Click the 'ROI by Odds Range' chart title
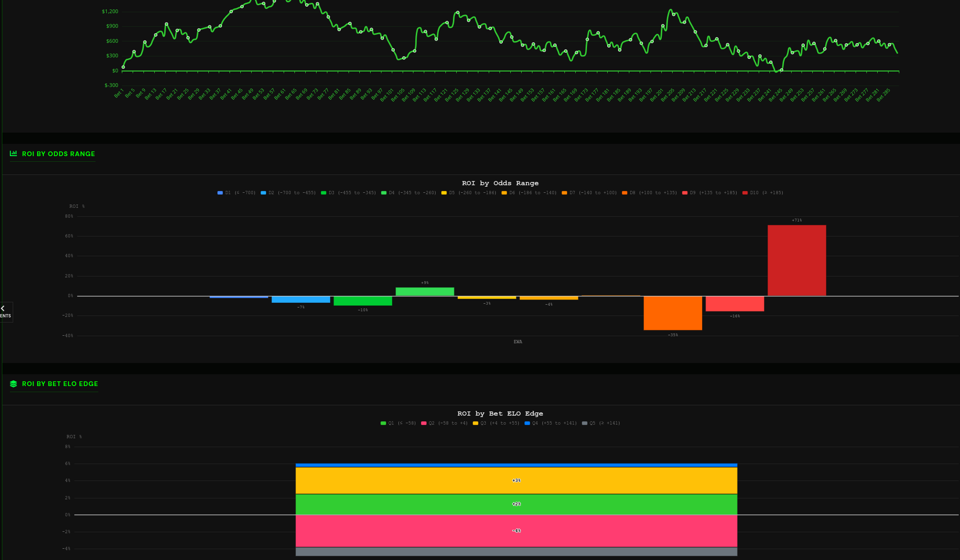This screenshot has height=560, width=960. coord(500,183)
